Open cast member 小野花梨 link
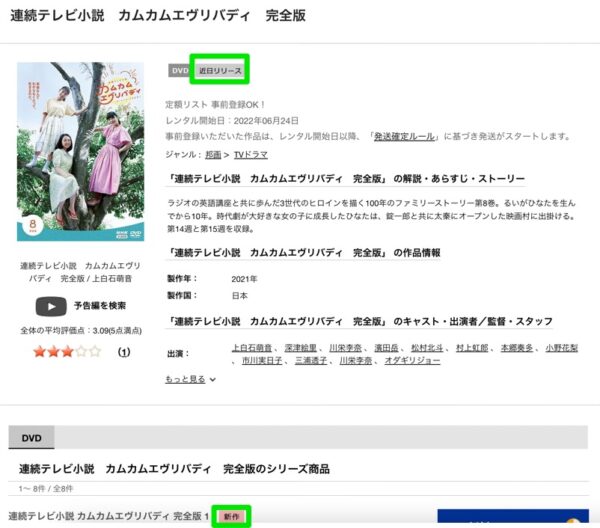Viewport: 600px width, 528px height. click(x=561, y=348)
